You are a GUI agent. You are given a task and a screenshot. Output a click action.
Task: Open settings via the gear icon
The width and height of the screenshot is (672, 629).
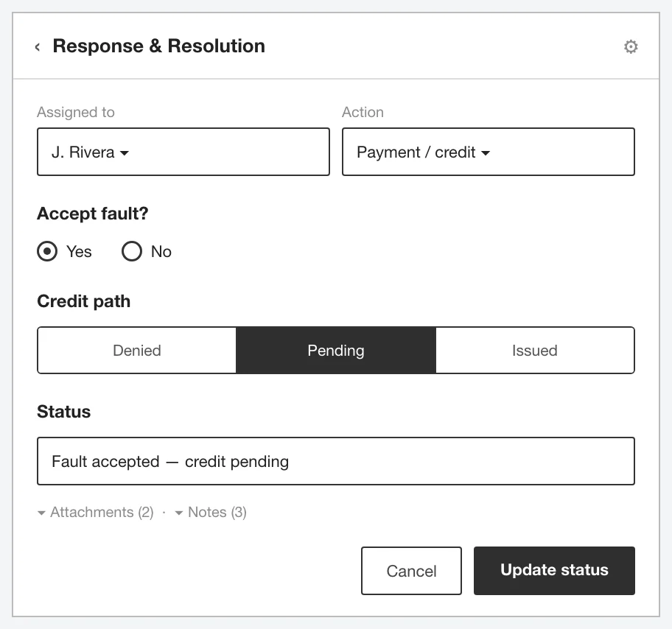click(631, 46)
